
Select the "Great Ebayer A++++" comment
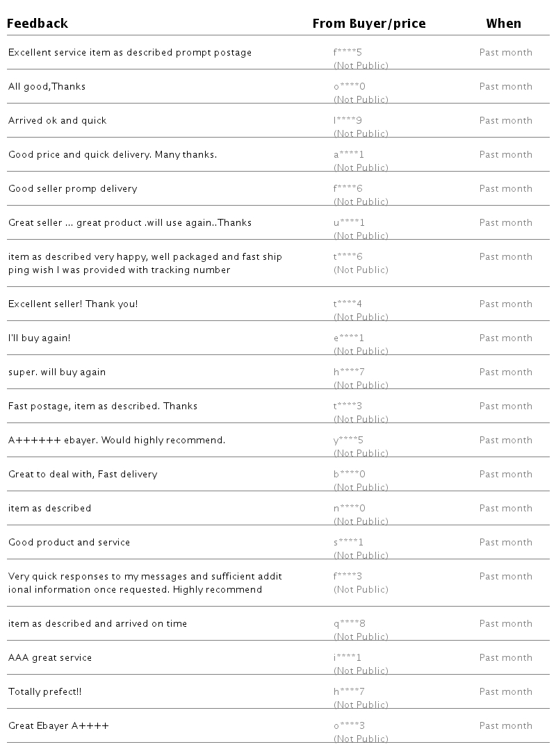58,726
